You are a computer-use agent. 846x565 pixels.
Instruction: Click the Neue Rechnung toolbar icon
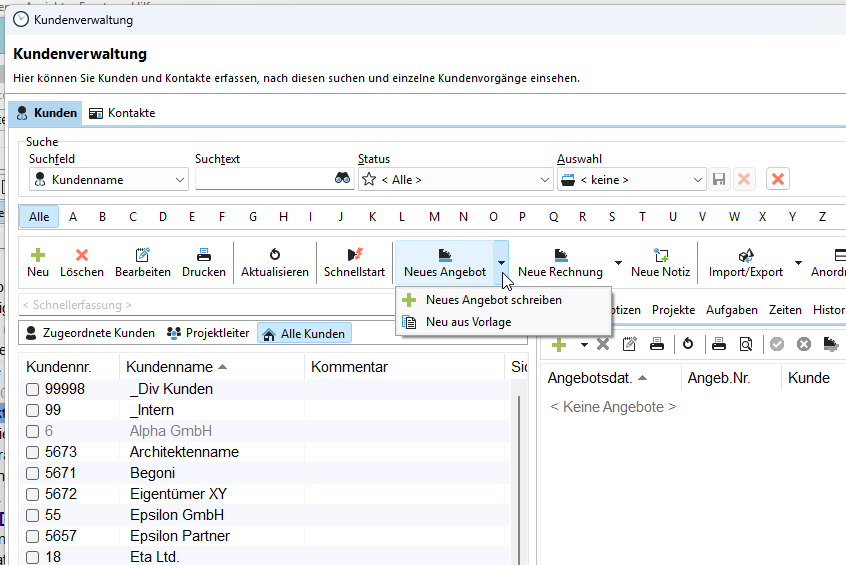coord(560,256)
